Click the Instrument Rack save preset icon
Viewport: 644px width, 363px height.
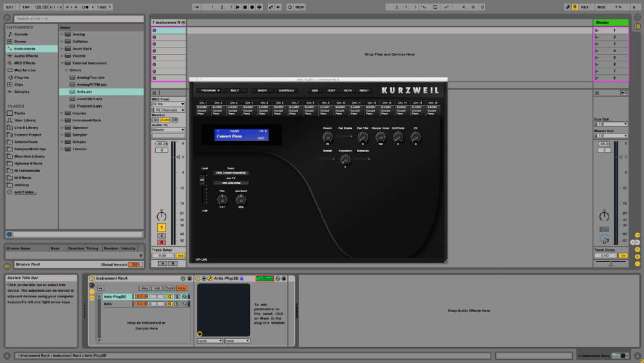coord(189,279)
